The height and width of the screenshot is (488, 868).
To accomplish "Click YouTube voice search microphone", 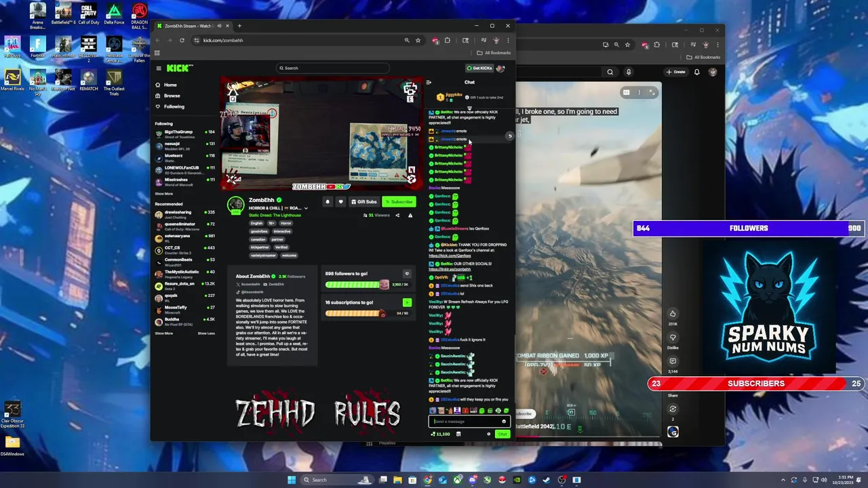I will point(629,72).
